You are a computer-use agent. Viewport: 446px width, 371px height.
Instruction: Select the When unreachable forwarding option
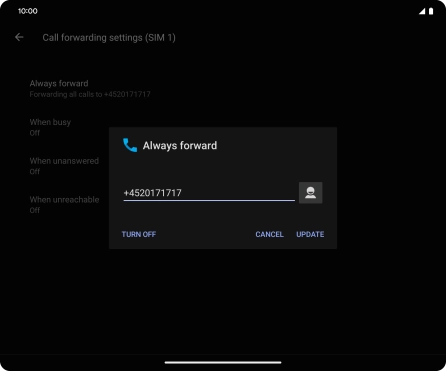coord(64,205)
